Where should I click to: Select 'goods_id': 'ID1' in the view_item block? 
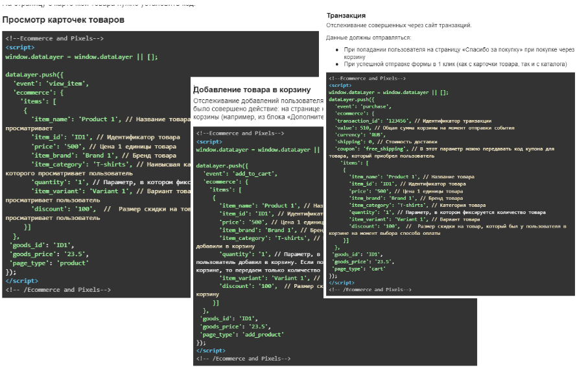pos(41,245)
